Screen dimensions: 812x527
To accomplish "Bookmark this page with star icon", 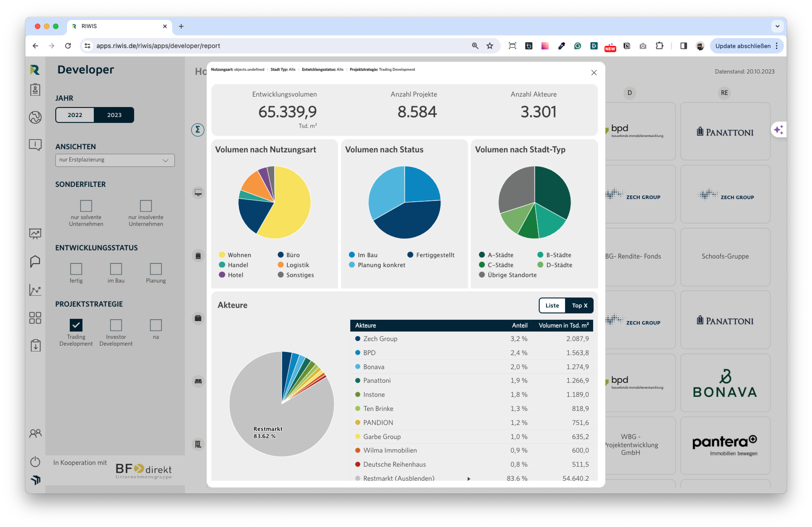I will (490, 46).
